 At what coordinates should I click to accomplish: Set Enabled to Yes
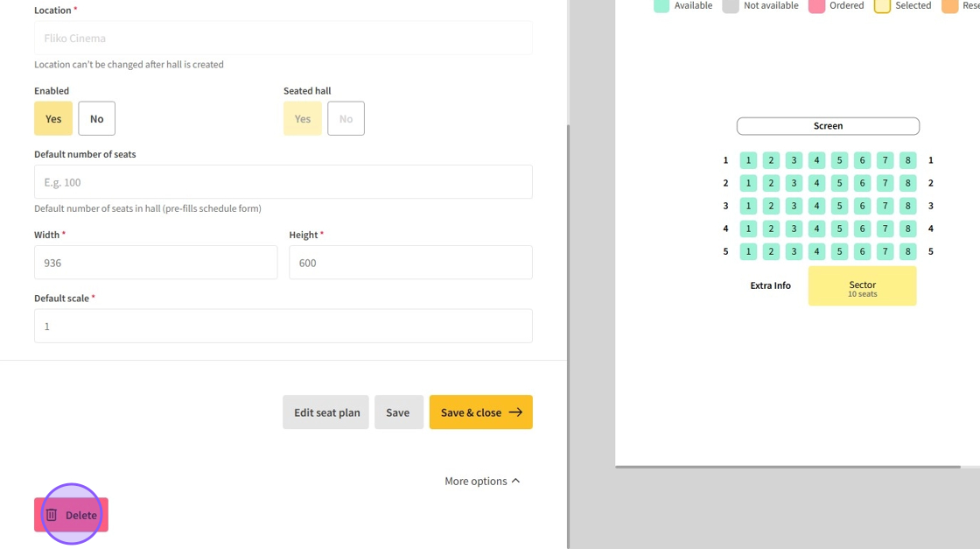tap(53, 119)
